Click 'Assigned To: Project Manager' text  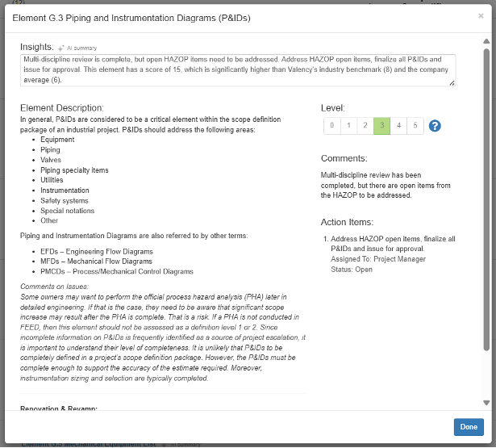click(378, 259)
